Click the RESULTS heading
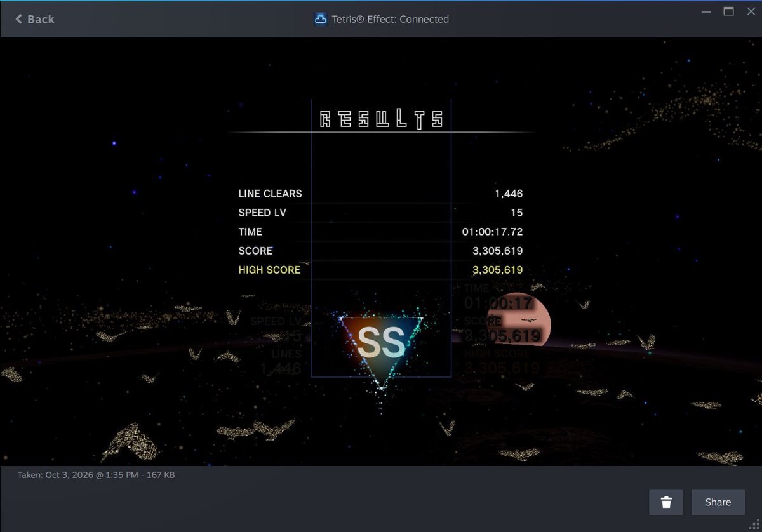The image size is (762, 532). pos(381,119)
